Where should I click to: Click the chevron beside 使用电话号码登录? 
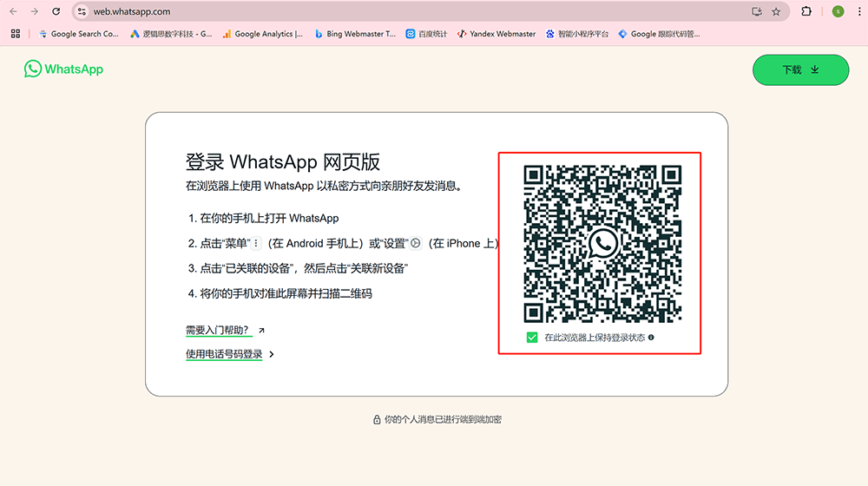[271, 354]
